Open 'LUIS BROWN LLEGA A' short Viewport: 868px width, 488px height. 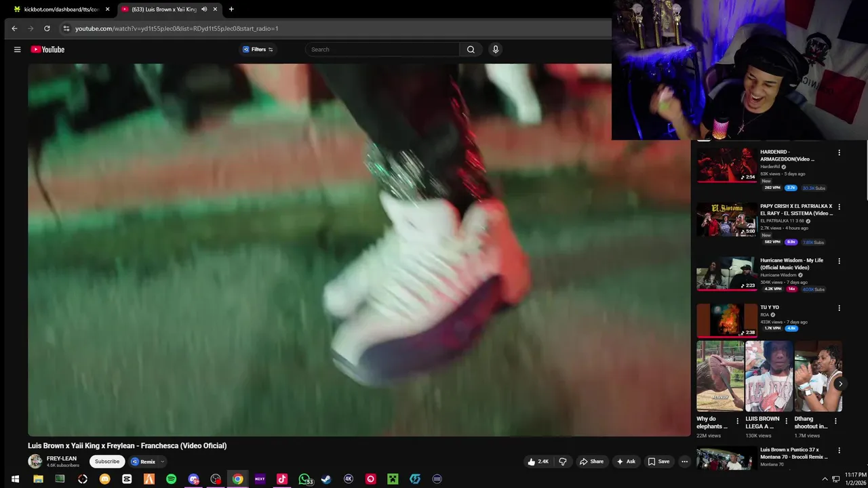769,376
